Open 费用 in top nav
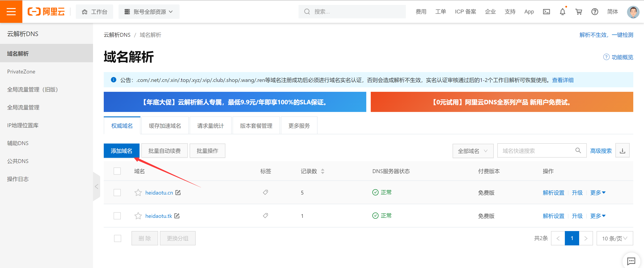 click(421, 11)
